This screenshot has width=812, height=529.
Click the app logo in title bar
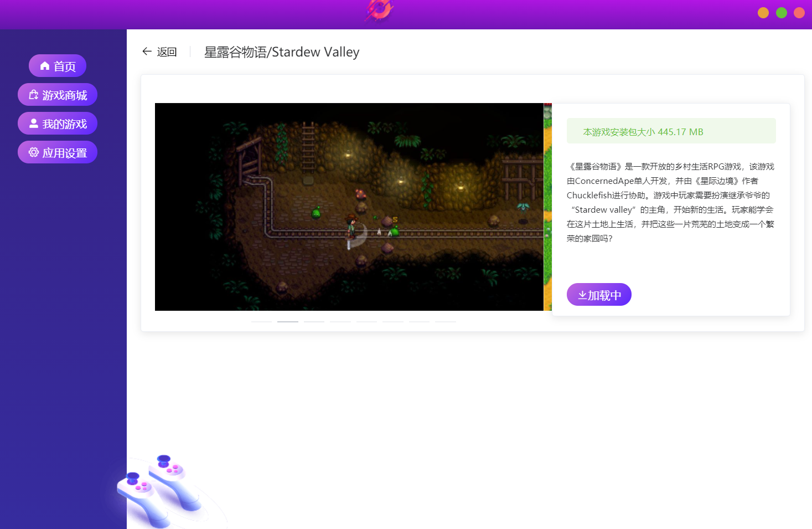pos(379,11)
